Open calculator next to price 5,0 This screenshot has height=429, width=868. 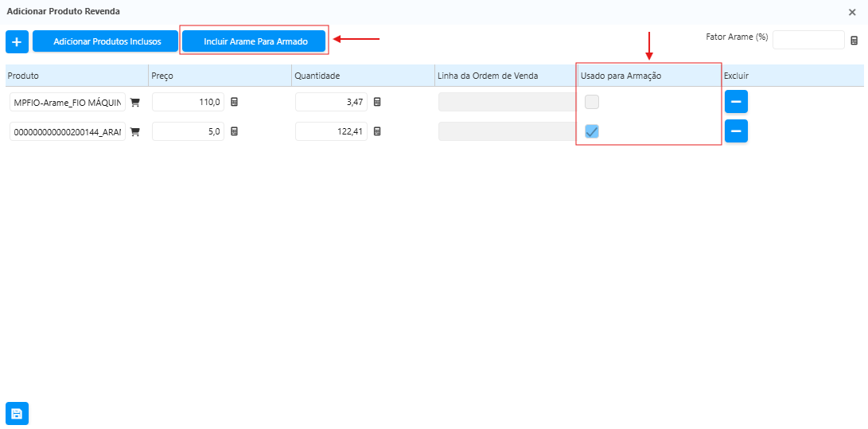pos(235,131)
